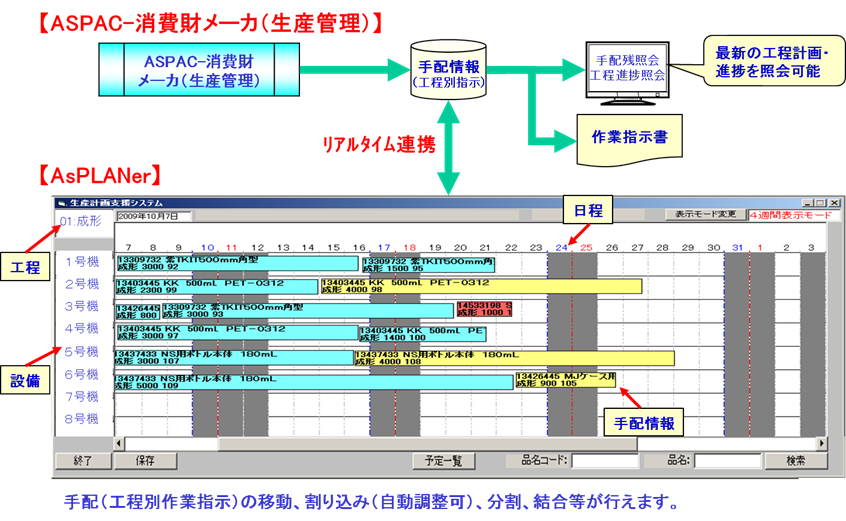Click the 作業指示書 document shape

(630, 140)
